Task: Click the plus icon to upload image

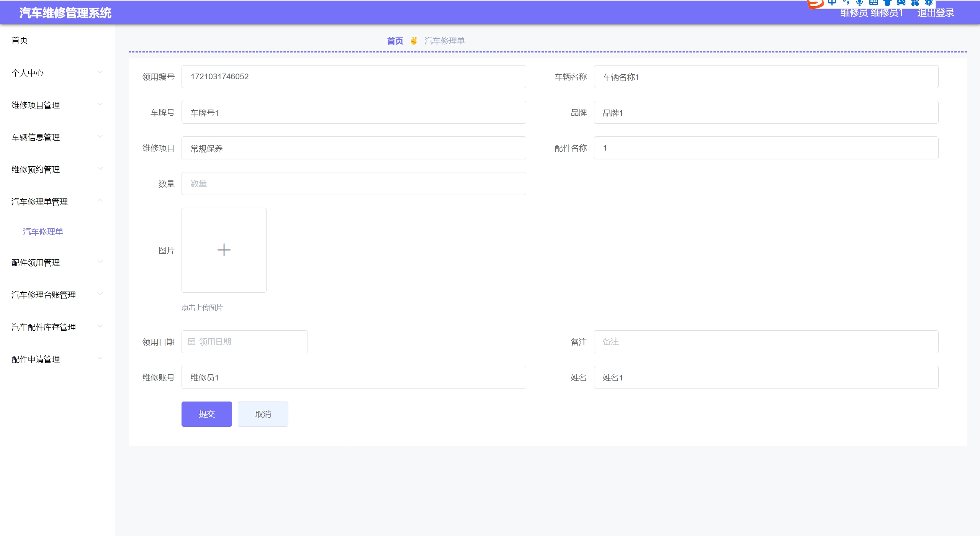Action: 224,250
